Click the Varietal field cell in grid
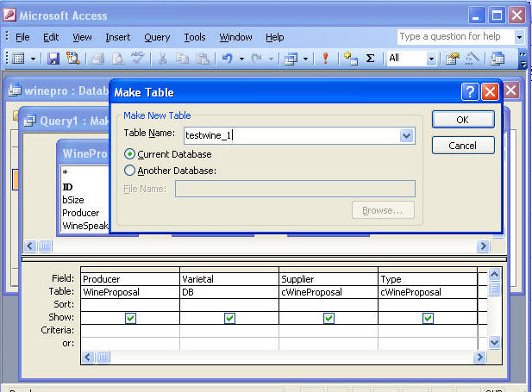This screenshot has width=532, height=392. [x=229, y=279]
